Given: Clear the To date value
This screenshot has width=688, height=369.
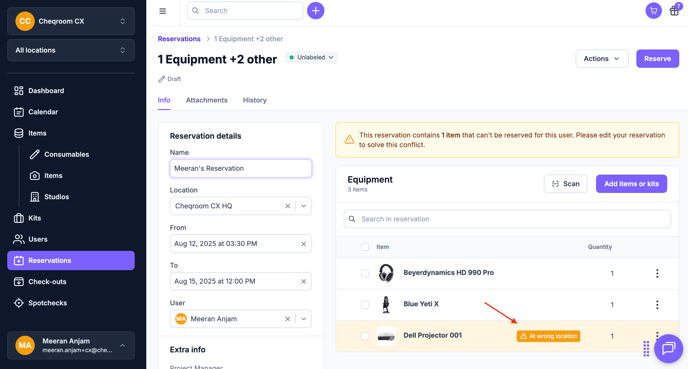Looking at the screenshot, I should 303,281.
